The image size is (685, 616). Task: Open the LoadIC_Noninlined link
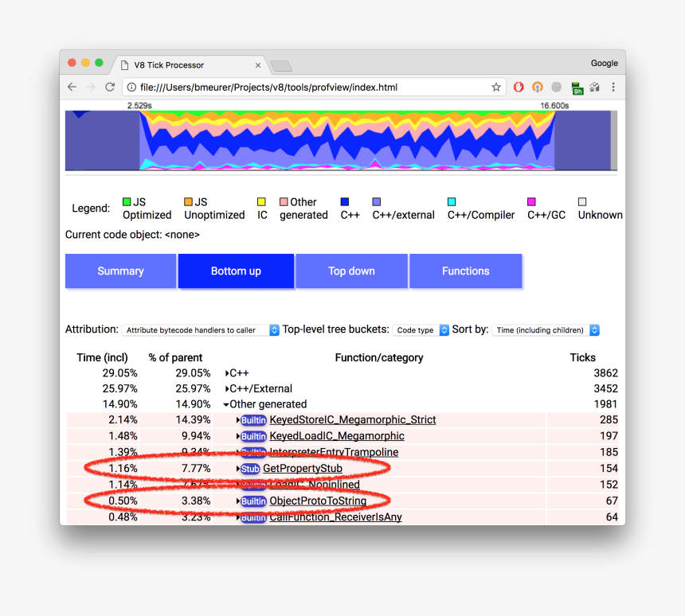(315, 485)
